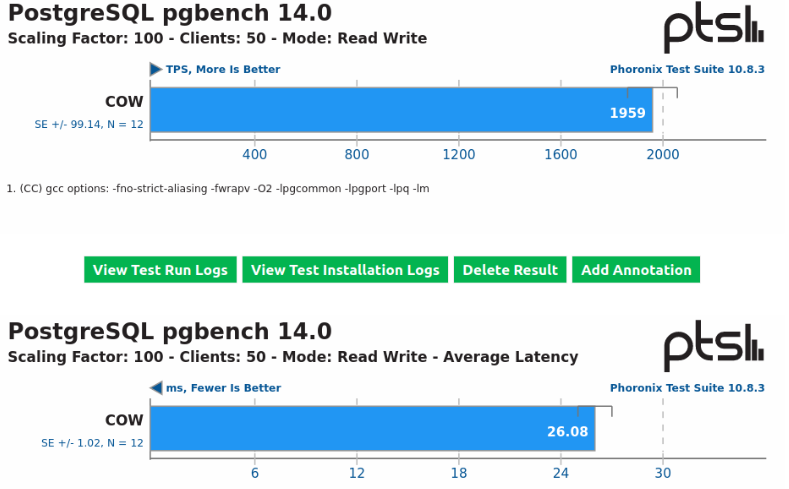Click the SE +/- 1.02, N = 12 text

click(92, 443)
